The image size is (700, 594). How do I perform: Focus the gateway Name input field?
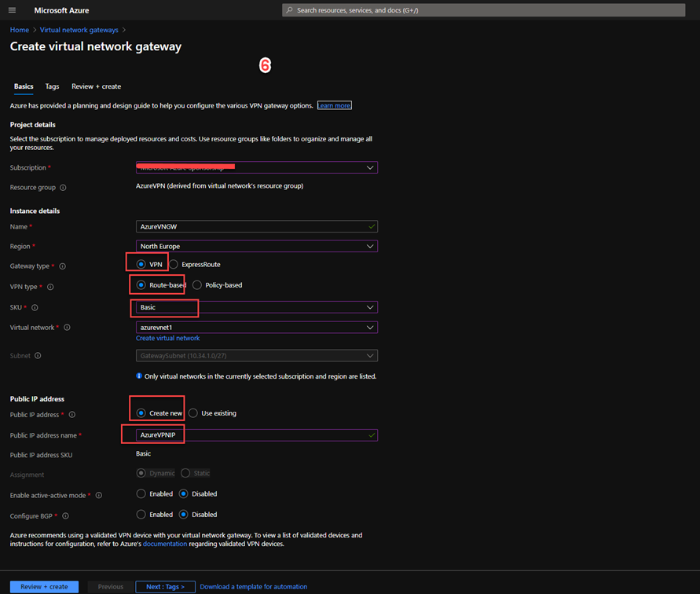click(x=257, y=226)
